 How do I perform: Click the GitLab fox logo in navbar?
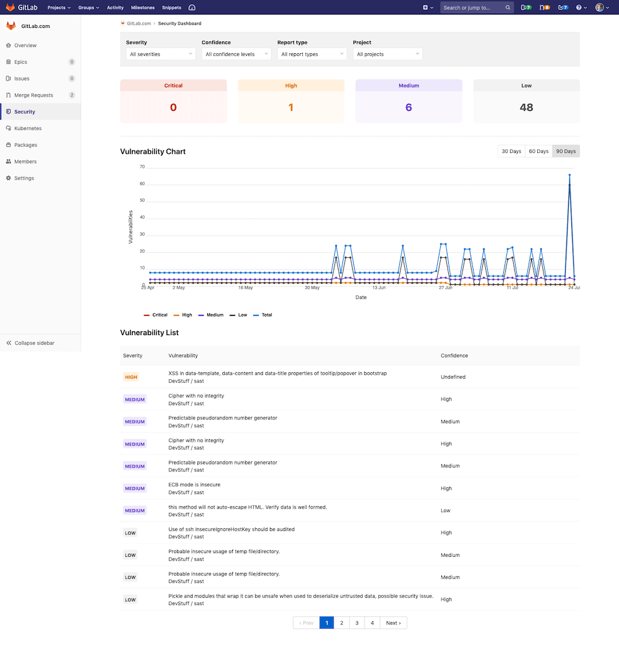11,7
